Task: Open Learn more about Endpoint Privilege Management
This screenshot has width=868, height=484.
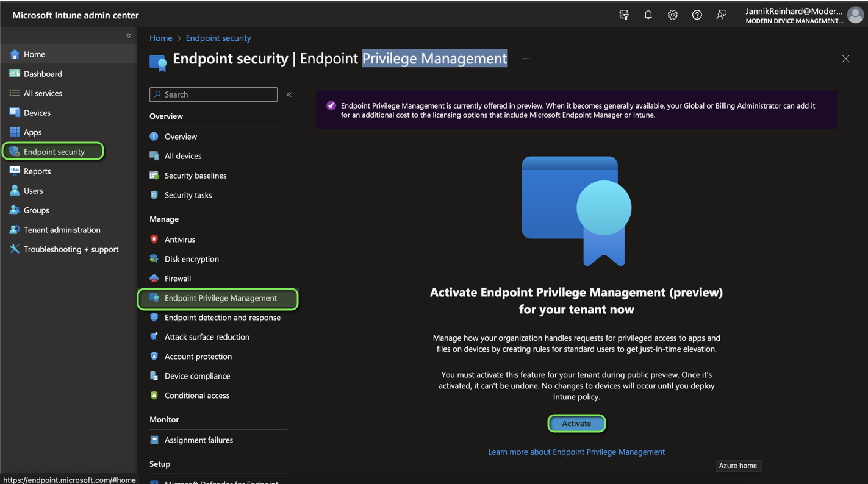Action: pyautogui.click(x=576, y=452)
